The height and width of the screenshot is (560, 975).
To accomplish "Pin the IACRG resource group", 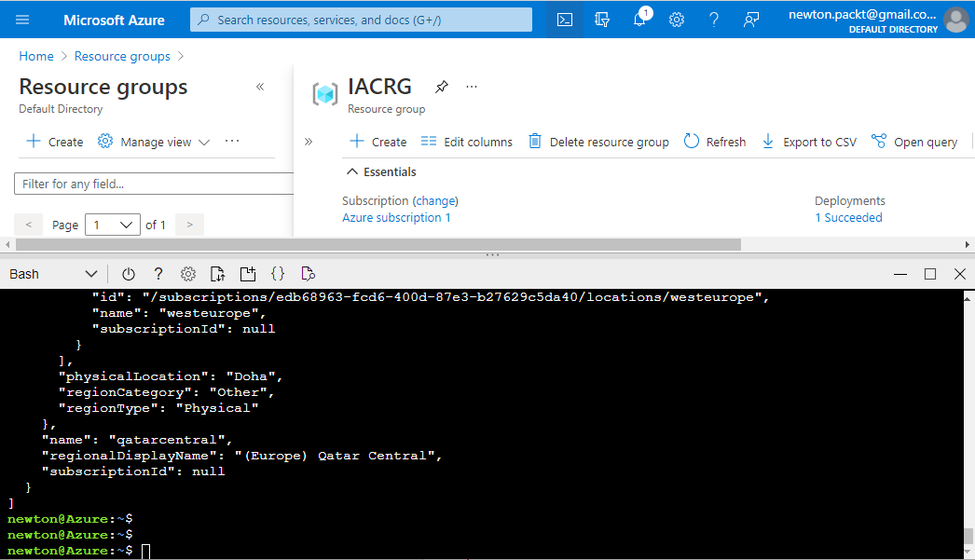I will click(442, 87).
